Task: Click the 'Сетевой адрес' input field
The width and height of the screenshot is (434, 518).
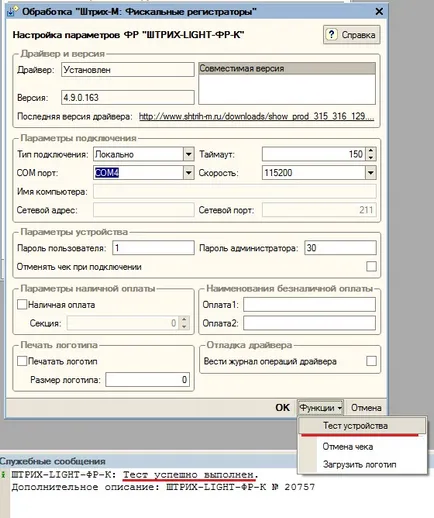Action: [144, 210]
